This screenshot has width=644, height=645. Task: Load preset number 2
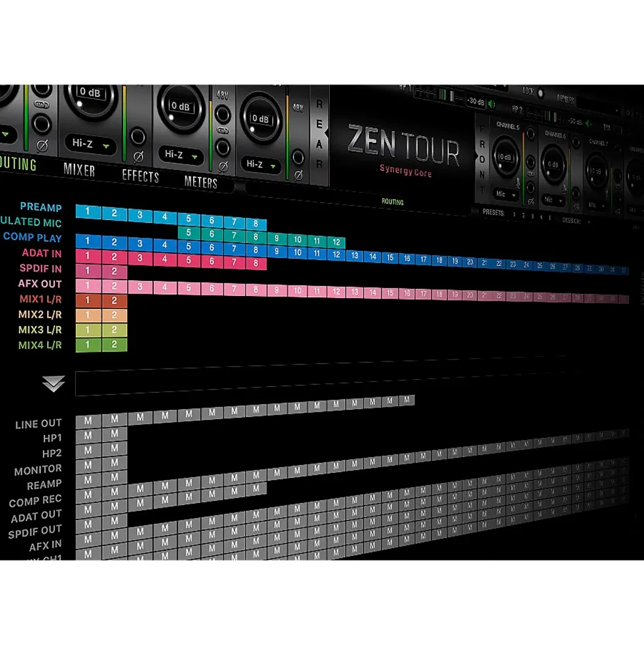pyautogui.click(x=523, y=215)
